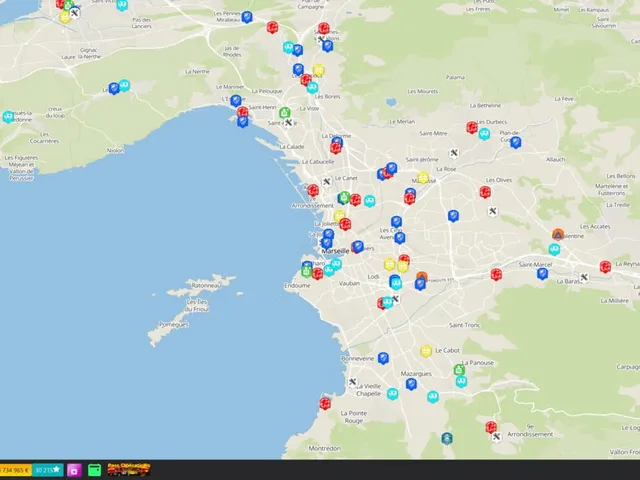Open the blue police marker at Plan-de-Cuques

pyautogui.click(x=516, y=142)
